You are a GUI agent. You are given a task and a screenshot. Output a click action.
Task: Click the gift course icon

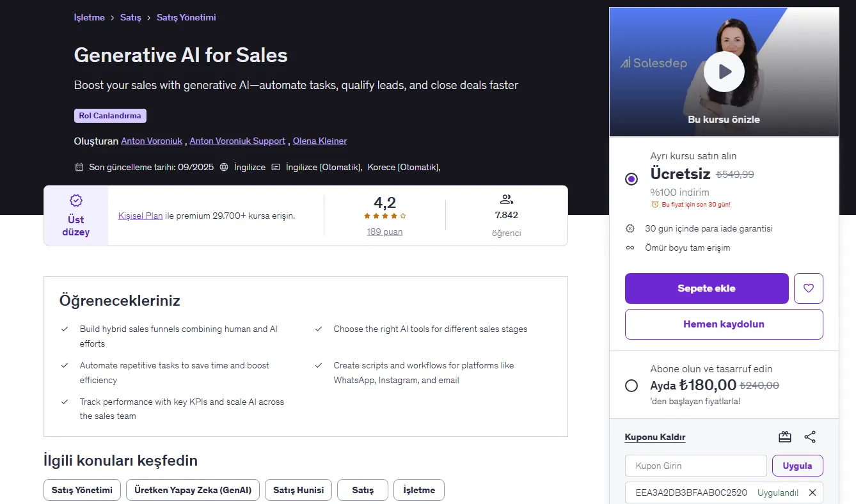[x=785, y=437]
